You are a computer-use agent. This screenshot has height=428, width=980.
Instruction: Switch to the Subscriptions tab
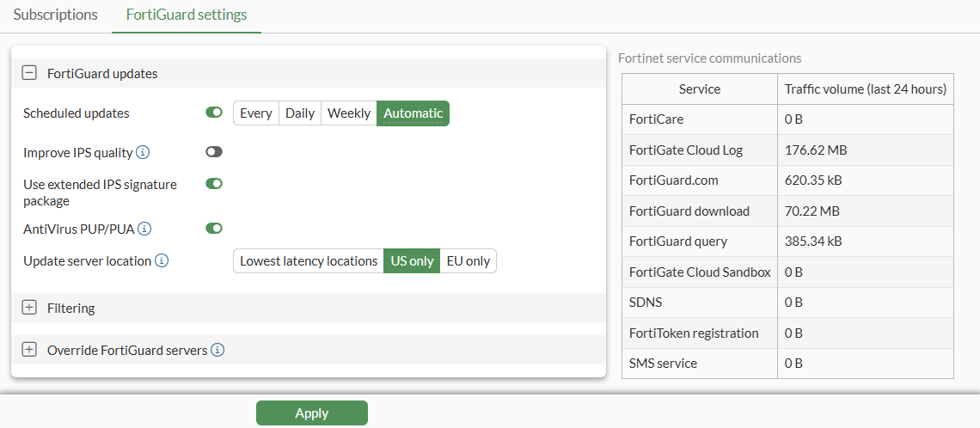(55, 15)
